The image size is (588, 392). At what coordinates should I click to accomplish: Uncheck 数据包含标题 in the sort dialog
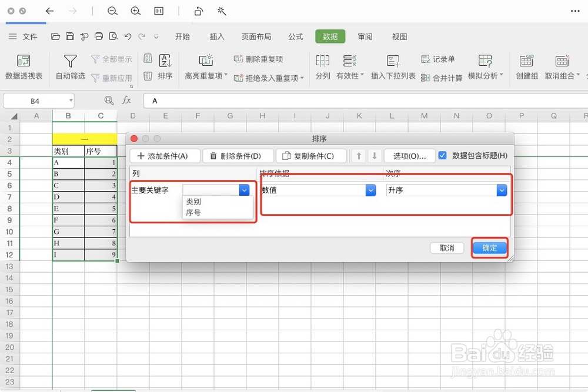443,155
